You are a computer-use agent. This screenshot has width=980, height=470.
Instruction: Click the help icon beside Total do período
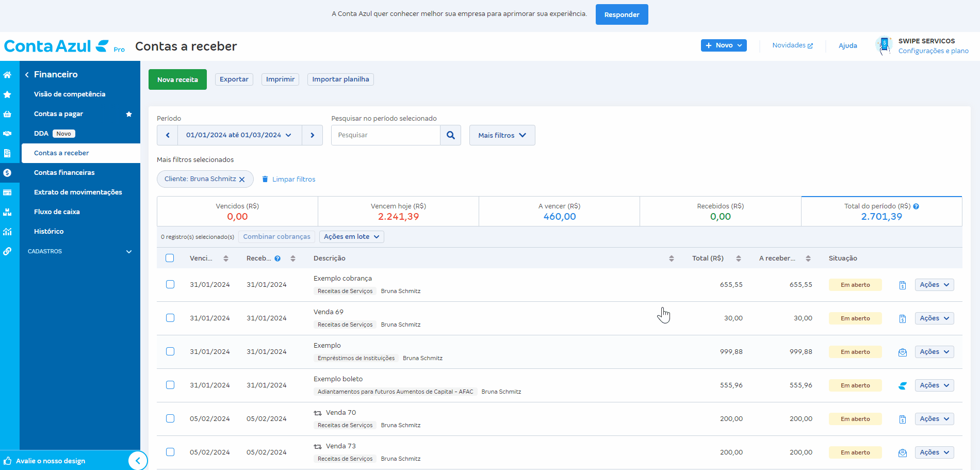point(916,206)
